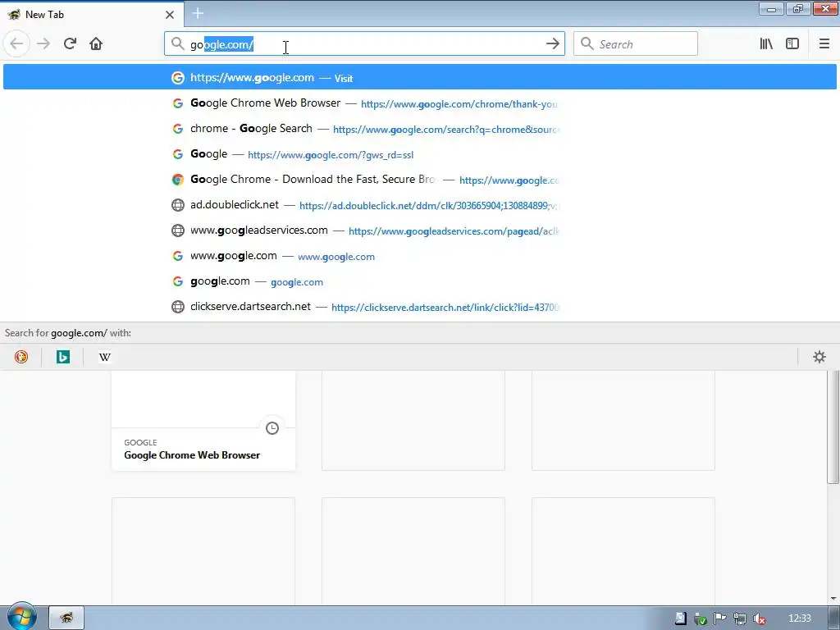Open search settings gear icon

tap(819, 357)
